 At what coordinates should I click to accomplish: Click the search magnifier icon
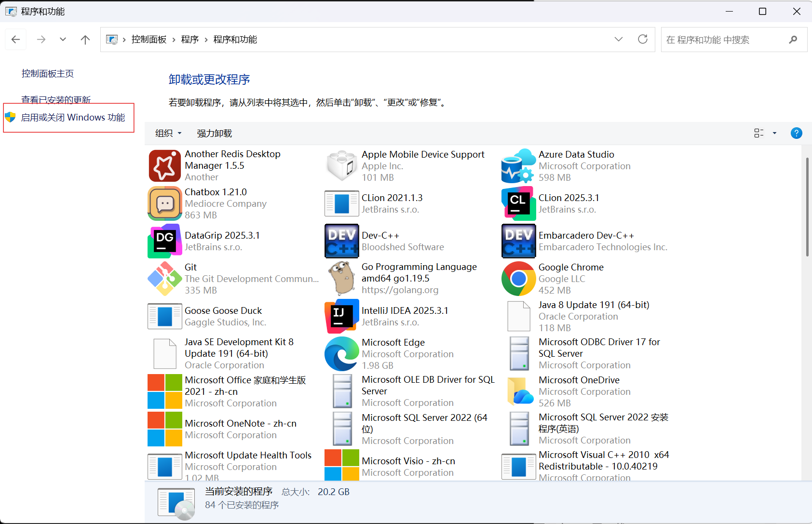[793, 40]
